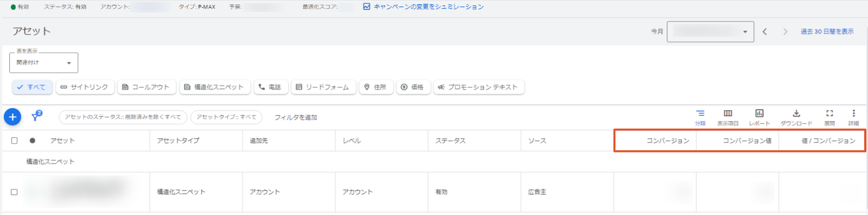
Task: Click the アセット page heading
Action: (x=31, y=31)
